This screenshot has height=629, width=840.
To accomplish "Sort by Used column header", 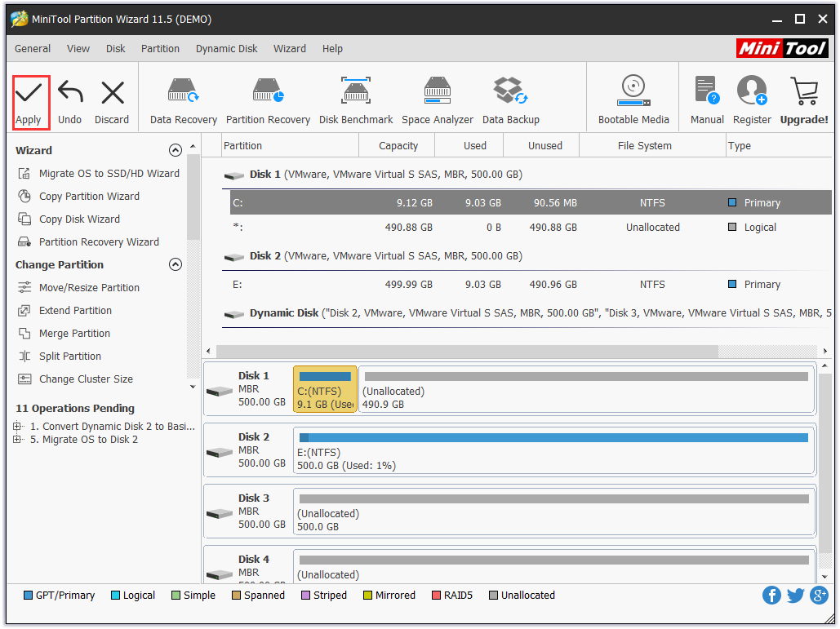I will coord(469,145).
